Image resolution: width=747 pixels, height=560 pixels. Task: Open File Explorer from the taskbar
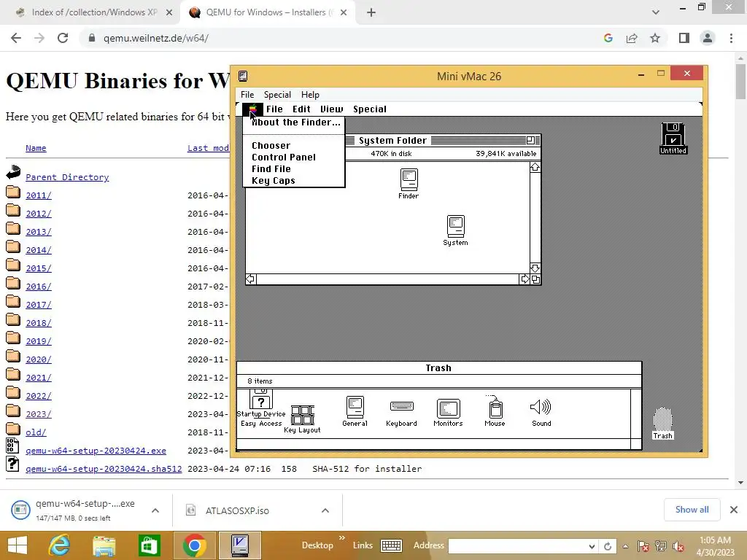[x=104, y=545]
